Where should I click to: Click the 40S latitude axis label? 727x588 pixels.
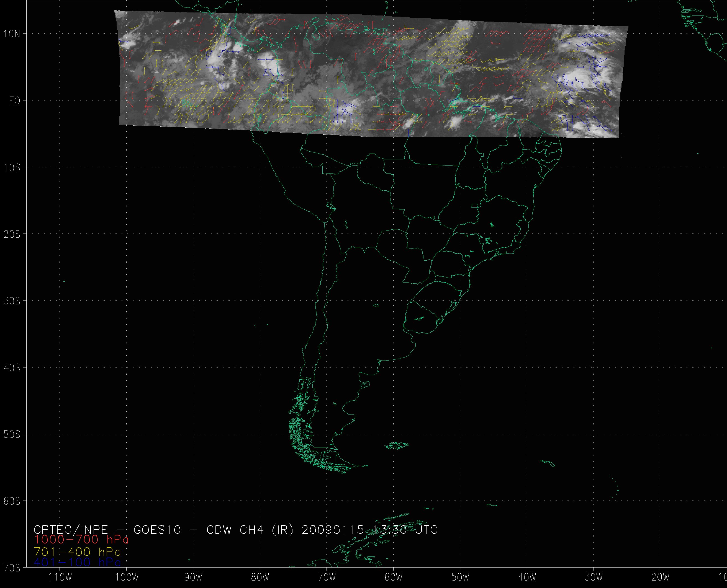pos(12,368)
